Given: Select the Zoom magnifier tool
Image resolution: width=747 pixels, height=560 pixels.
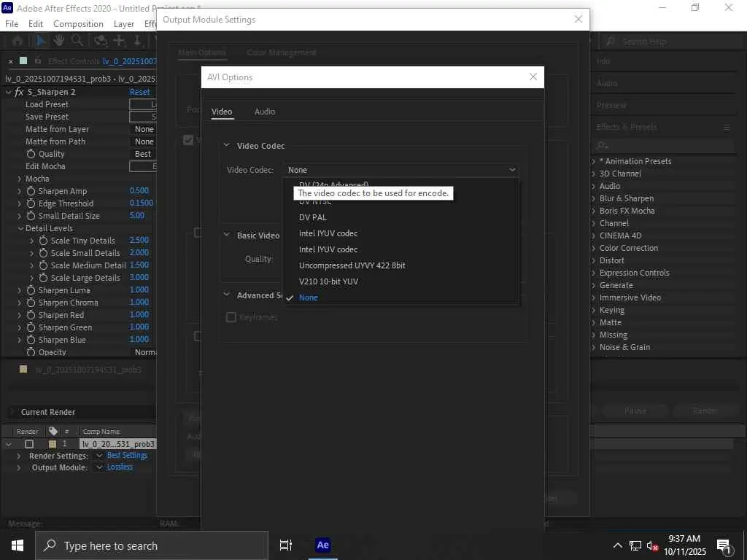Looking at the screenshot, I should pos(77,41).
